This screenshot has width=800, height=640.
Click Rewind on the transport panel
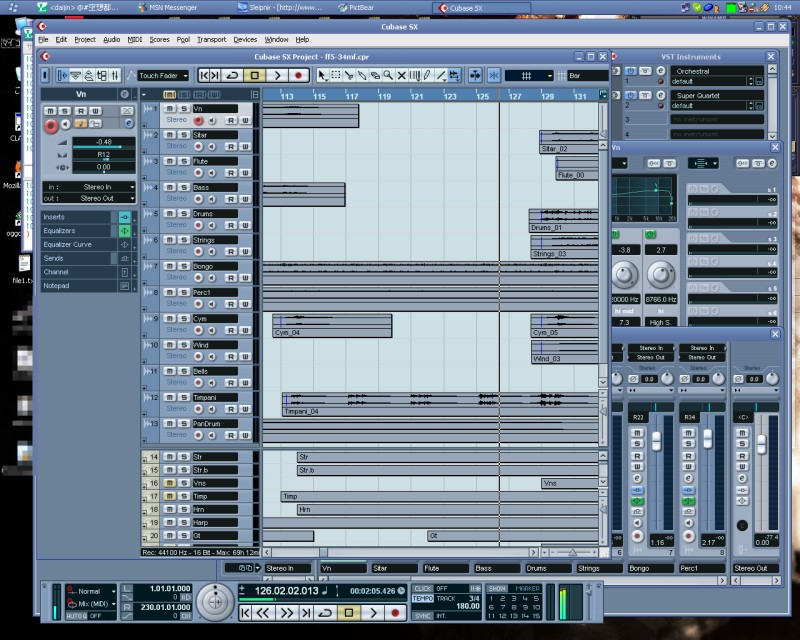pos(263,612)
